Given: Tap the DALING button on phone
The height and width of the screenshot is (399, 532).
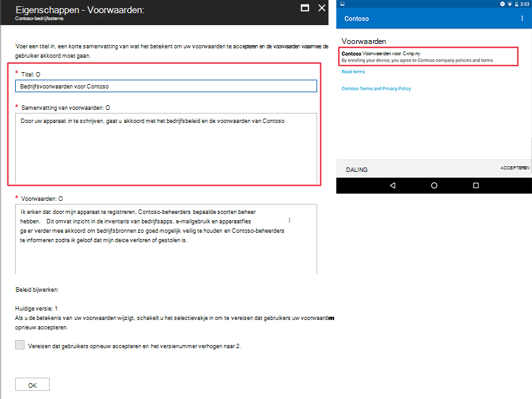Looking at the screenshot, I should (x=357, y=169).
